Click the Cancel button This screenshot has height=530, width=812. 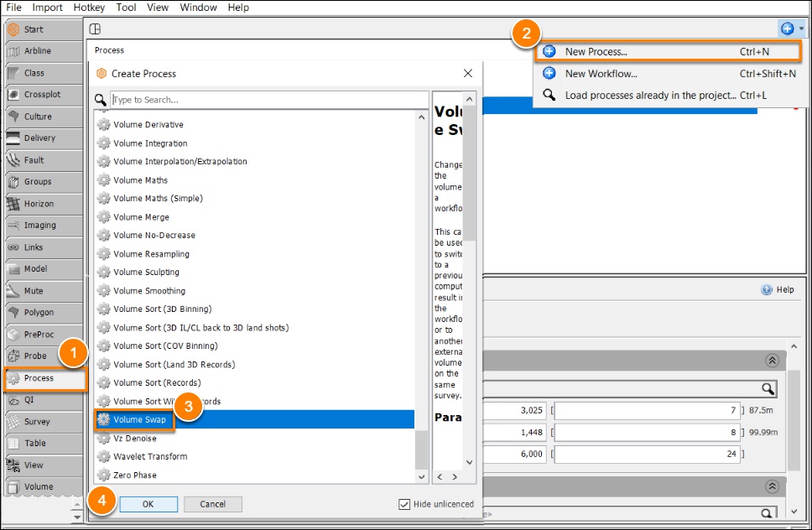[212, 504]
